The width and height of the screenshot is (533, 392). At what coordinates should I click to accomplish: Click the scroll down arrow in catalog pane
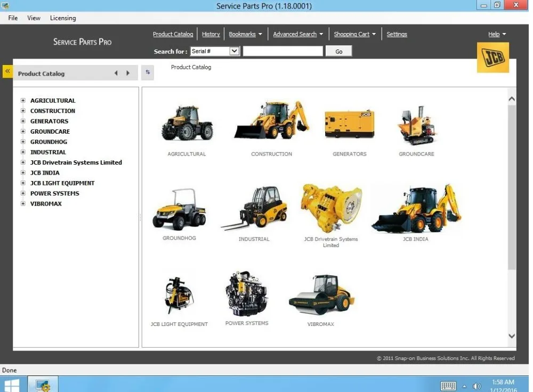pos(512,336)
